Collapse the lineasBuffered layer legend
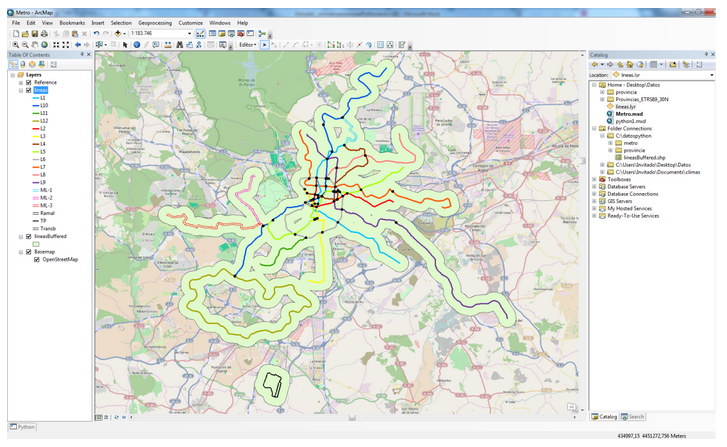The image size is (727, 447). 21,236
